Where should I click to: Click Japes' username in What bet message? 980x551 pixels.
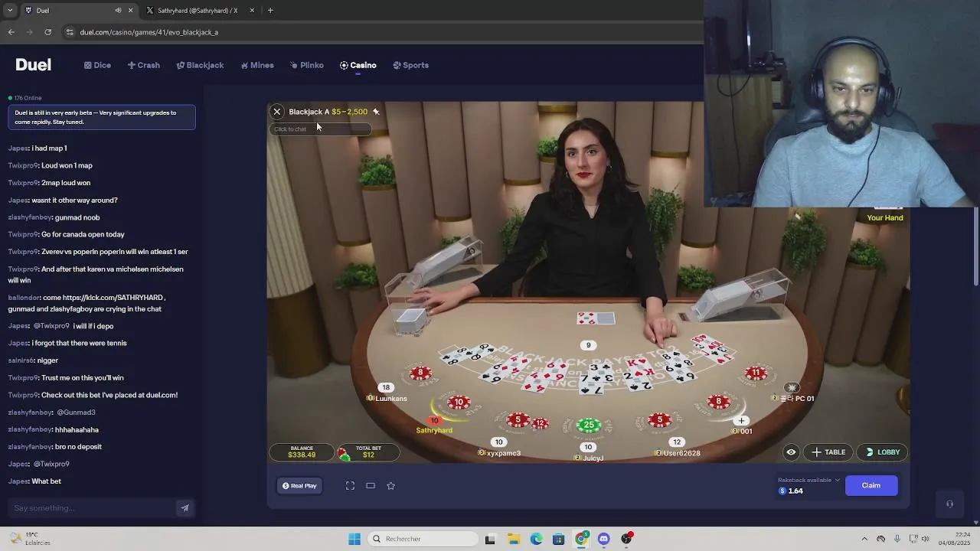coord(18,481)
